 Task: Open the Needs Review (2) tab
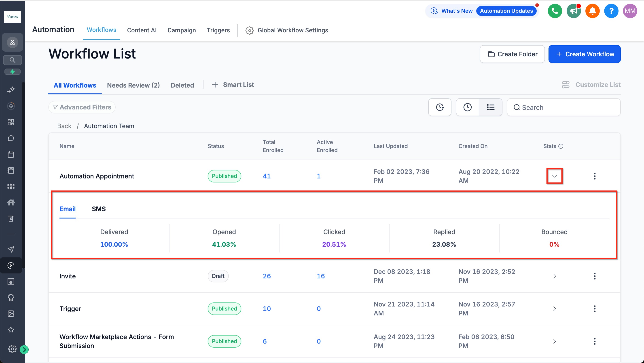133,85
